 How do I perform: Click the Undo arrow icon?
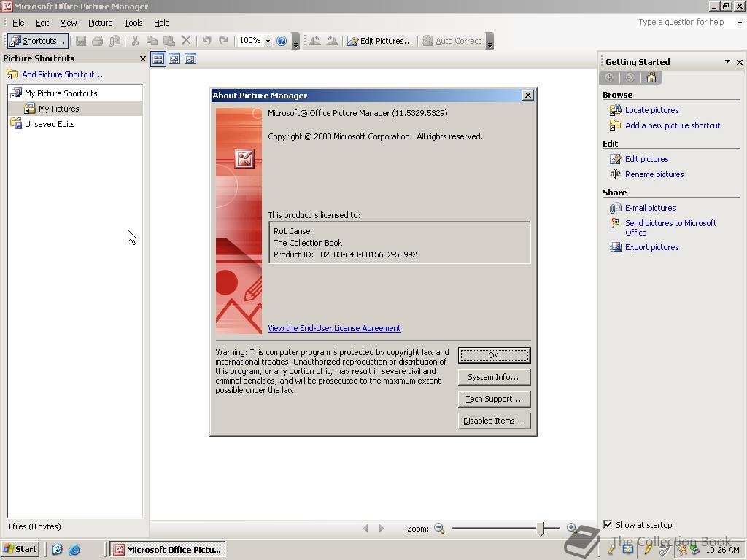[x=206, y=41]
